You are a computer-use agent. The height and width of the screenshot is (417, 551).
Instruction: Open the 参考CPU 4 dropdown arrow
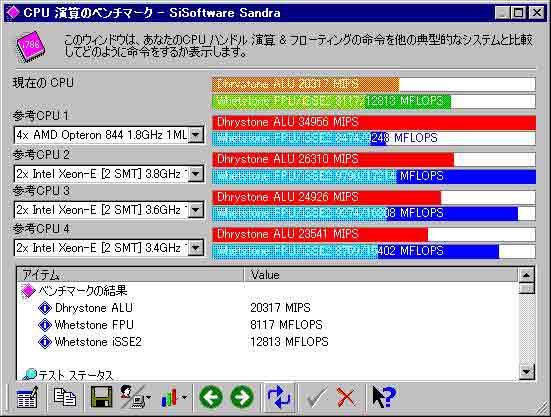[196, 248]
